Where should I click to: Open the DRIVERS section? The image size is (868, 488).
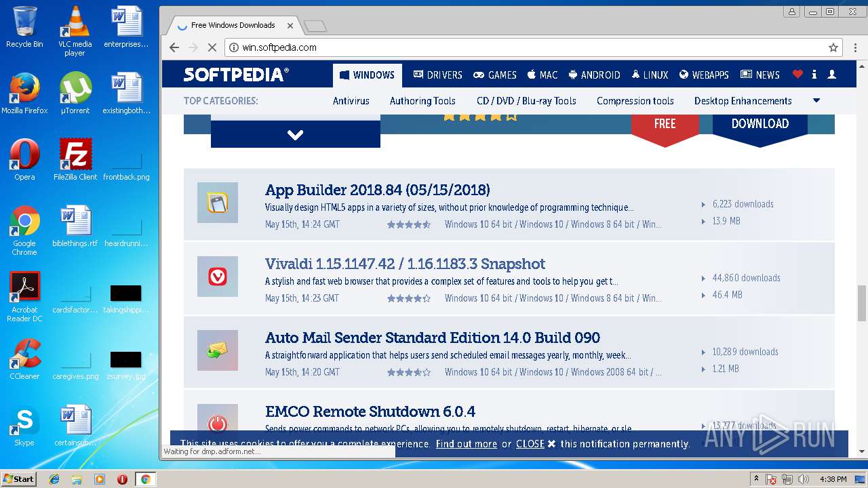coord(437,75)
